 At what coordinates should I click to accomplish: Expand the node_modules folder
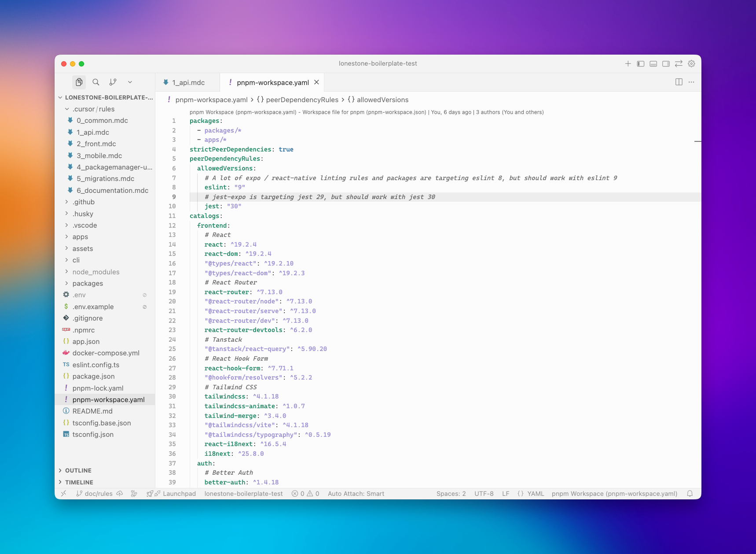[96, 272]
